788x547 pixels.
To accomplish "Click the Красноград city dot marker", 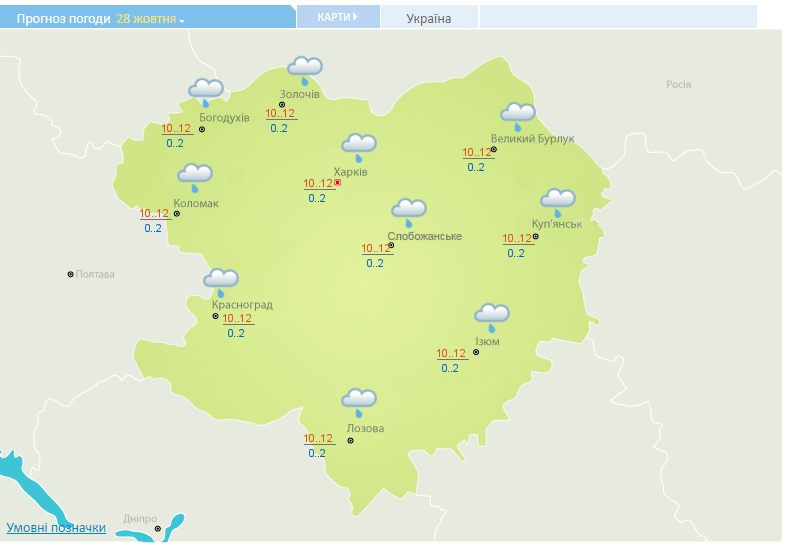I will pos(216,316).
